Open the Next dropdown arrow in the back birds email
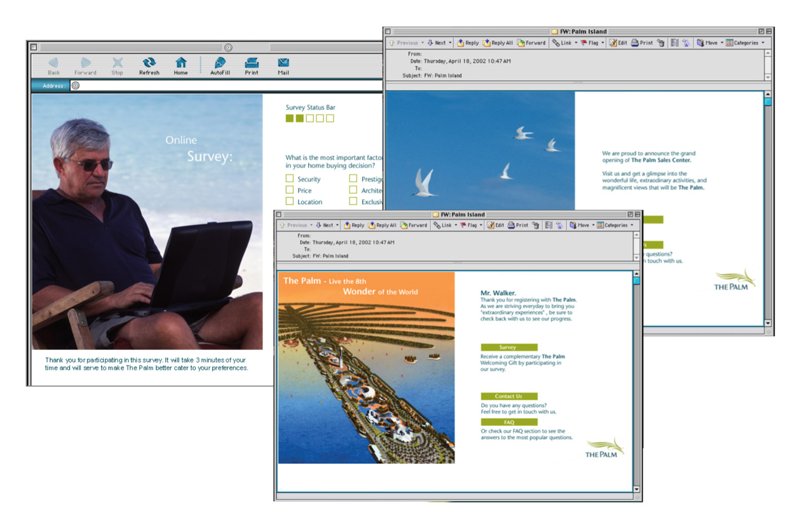 point(450,43)
